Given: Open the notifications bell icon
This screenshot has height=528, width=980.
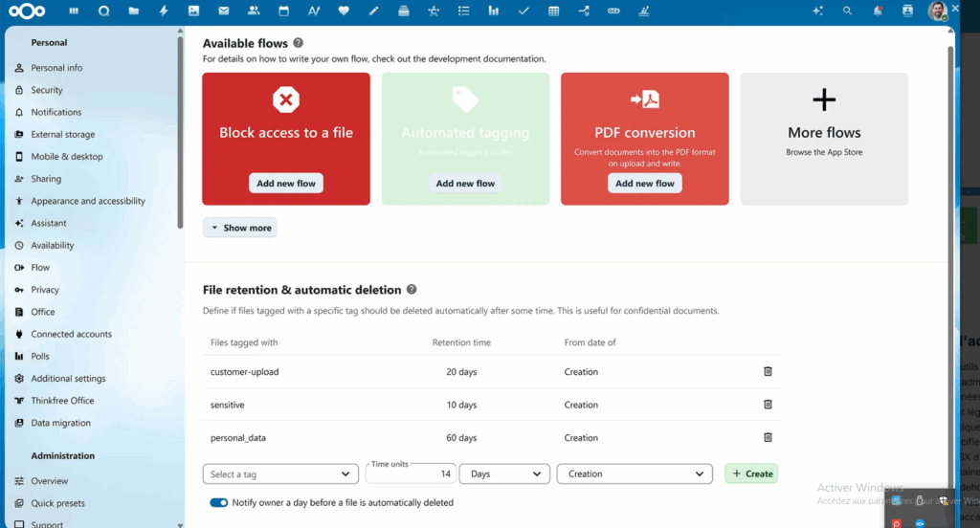Looking at the screenshot, I should (x=878, y=11).
